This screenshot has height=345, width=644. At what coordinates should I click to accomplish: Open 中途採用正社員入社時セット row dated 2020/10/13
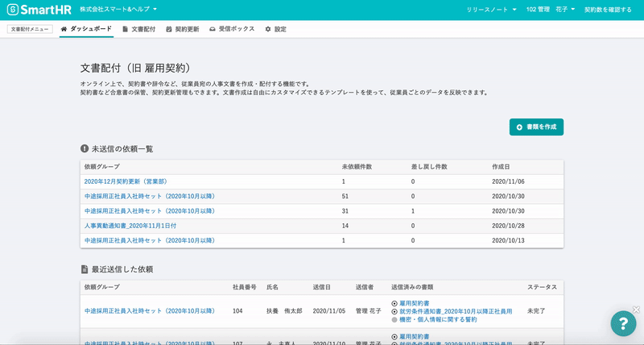pyautogui.click(x=150, y=240)
